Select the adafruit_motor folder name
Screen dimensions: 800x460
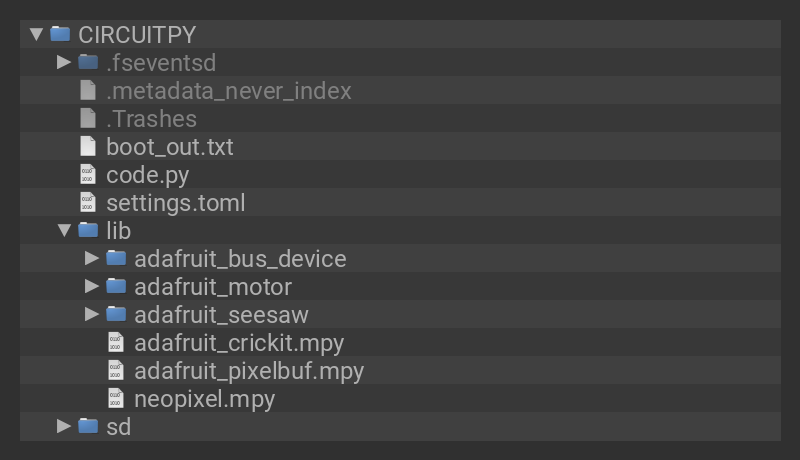[213, 286]
